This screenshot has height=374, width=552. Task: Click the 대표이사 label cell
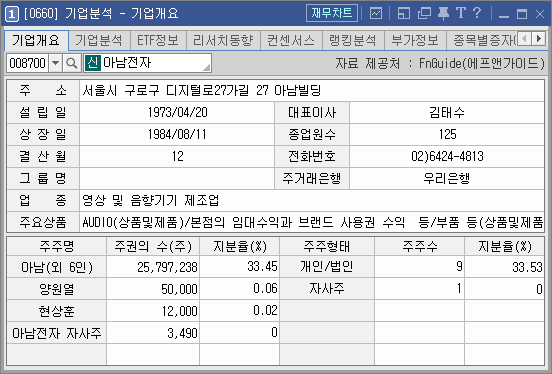[x=312, y=113]
